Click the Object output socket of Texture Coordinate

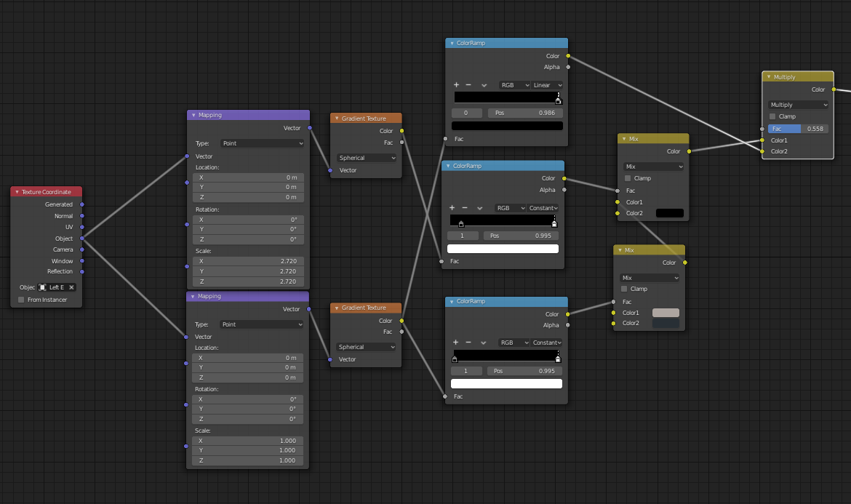coord(82,238)
